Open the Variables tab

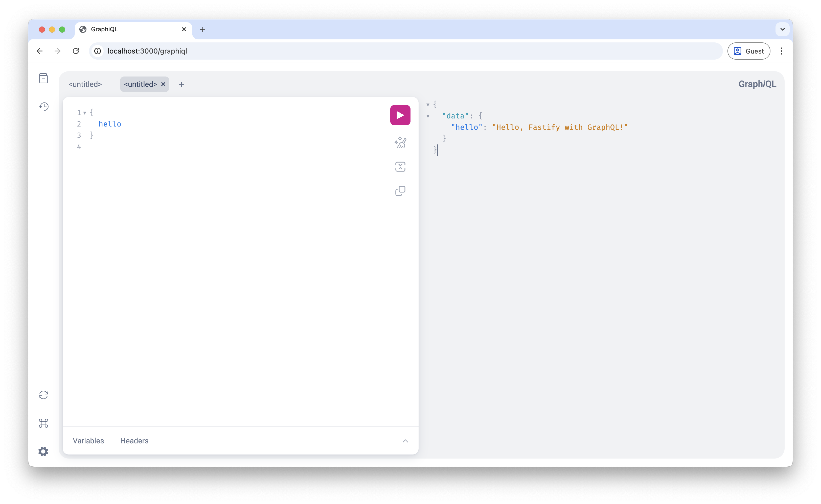88,441
